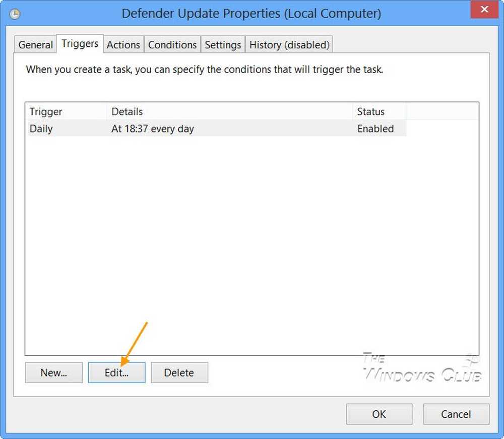The image size is (504, 439).
Task: Switch to the General tab
Action: (x=35, y=45)
